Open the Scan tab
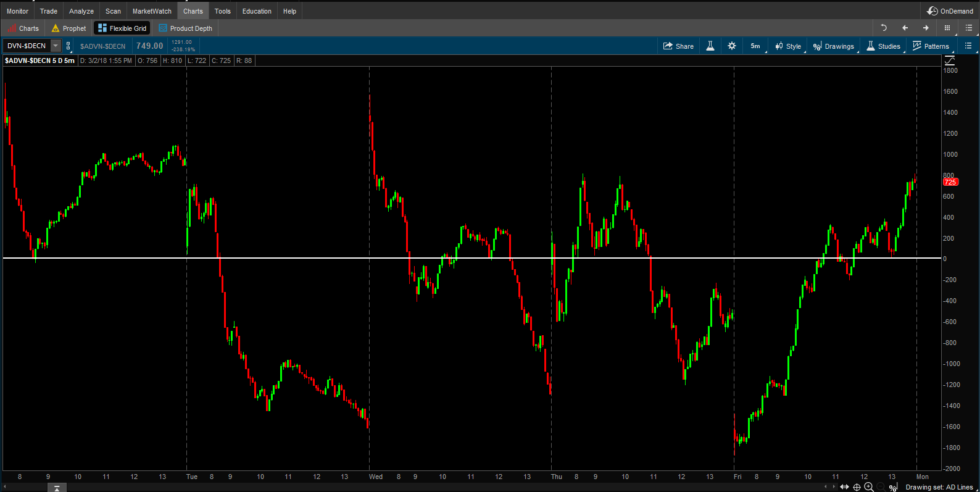980x492 pixels. (113, 11)
